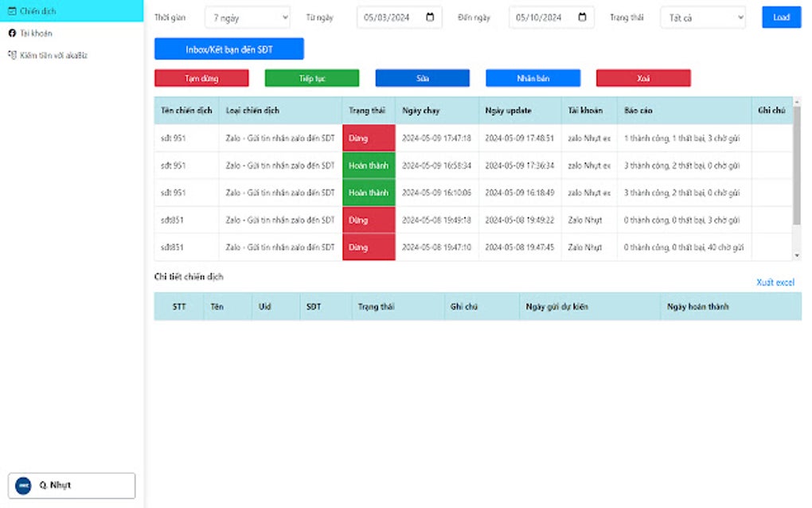812x508 pixels.
Task: Open calendar picker in Từ ngày field
Action: point(430,17)
